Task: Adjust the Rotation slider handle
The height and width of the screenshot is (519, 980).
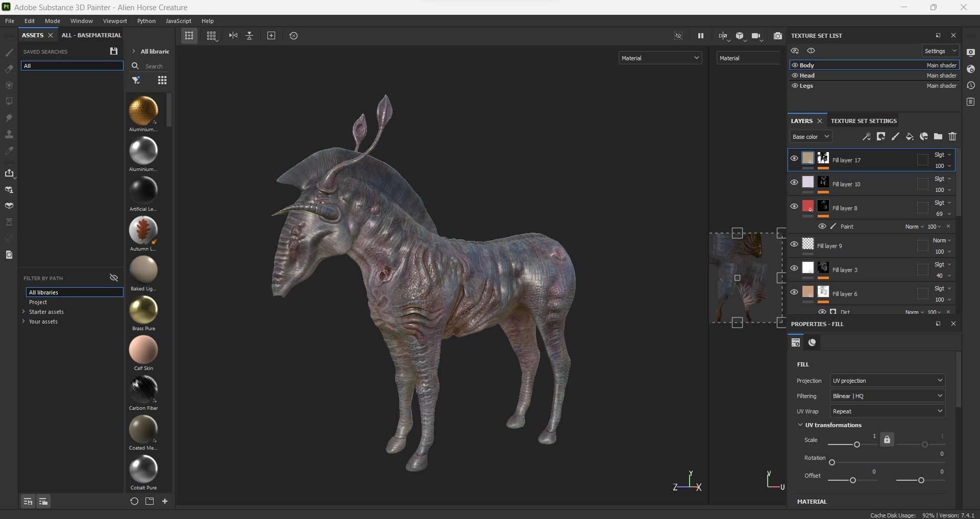Action: pyautogui.click(x=832, y=462)
